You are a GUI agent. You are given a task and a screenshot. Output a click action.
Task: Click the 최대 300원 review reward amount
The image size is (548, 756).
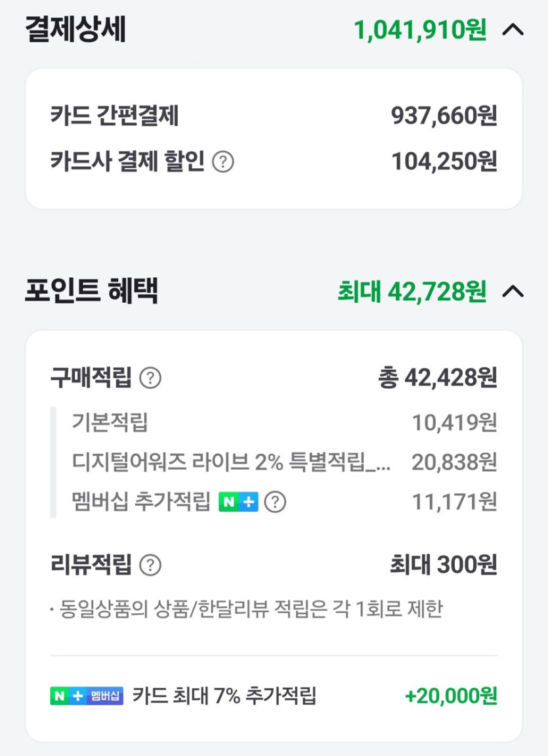(443, 564)
